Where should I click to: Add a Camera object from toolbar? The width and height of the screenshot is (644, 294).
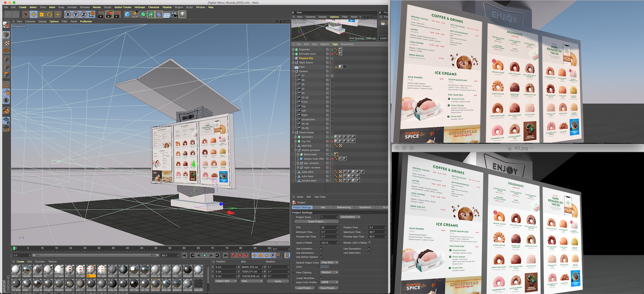click(x=175, y=14)
